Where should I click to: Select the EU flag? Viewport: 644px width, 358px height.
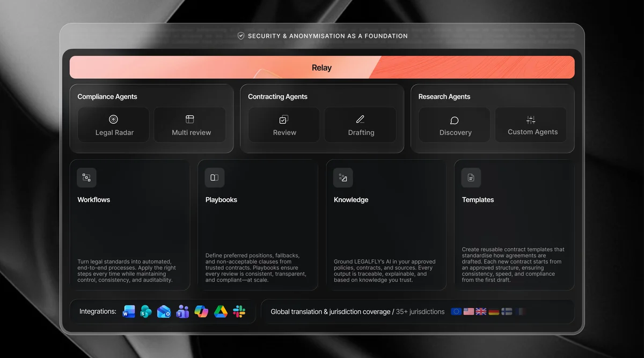(x=456, y=311)
